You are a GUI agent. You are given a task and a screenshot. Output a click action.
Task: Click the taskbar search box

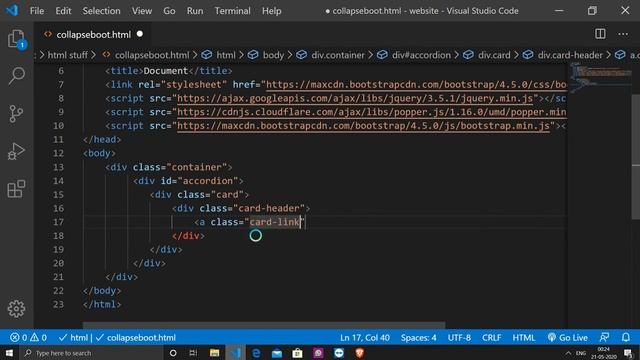pos(92,353)
